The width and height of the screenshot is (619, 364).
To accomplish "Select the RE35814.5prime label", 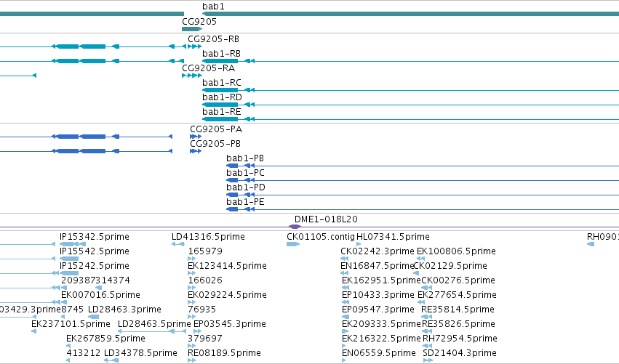I will (x=458, y=310).
